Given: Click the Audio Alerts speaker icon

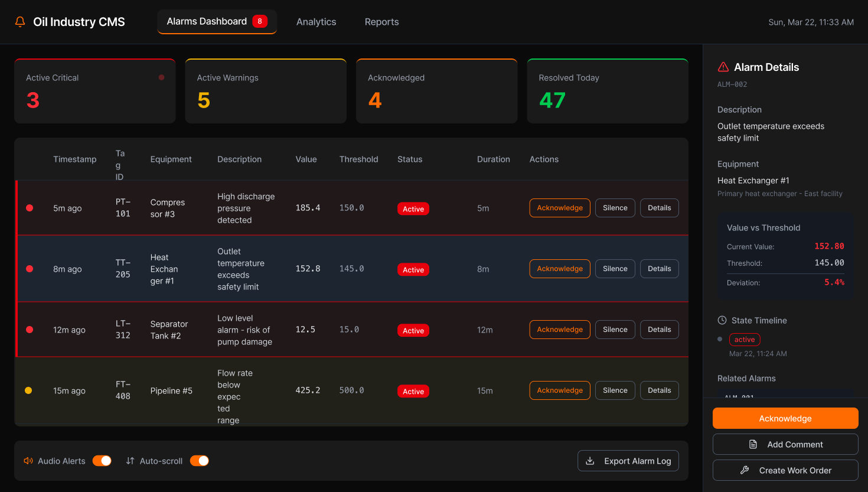Looking at the screenshot, I should tap(28, 461).
